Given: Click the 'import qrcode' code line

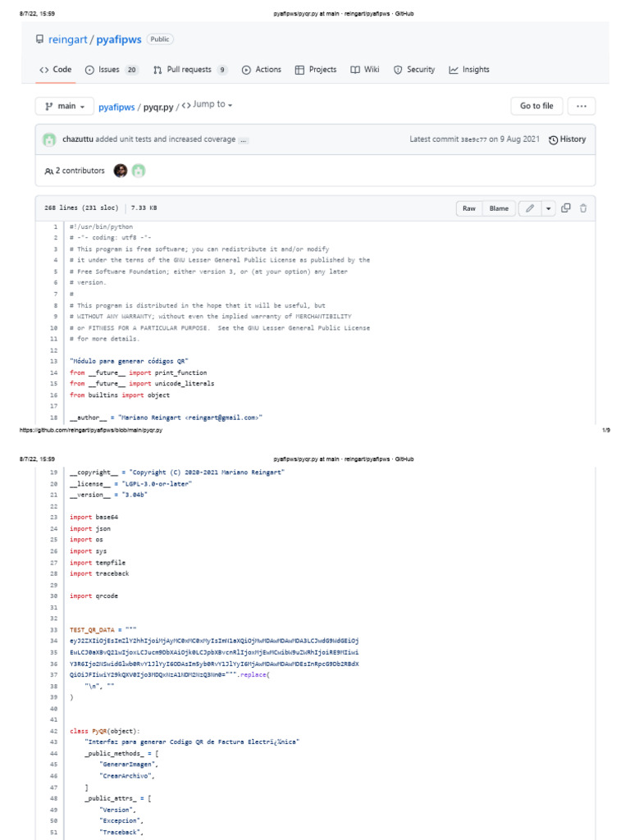Looking at the screenshot, I should coord(94,596).
